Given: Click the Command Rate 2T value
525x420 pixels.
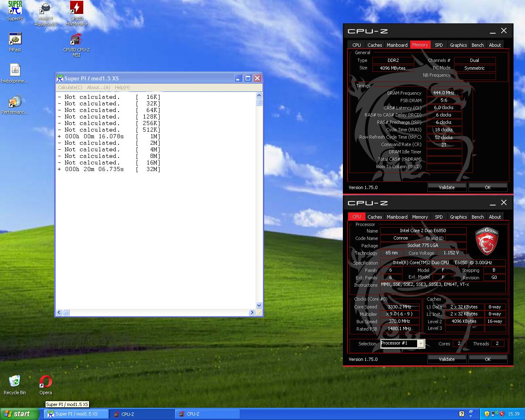Looking at the screenshot, I should click(444, 145).
